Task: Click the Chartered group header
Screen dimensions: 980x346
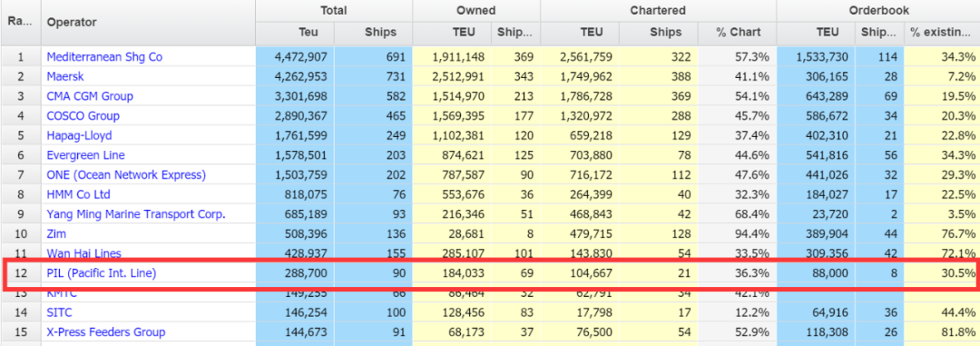Action: pos(658,11)
